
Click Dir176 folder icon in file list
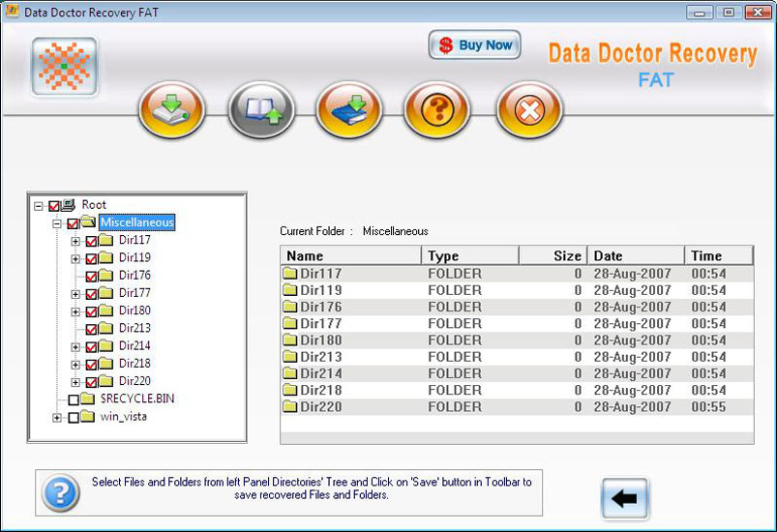point(290,308)
